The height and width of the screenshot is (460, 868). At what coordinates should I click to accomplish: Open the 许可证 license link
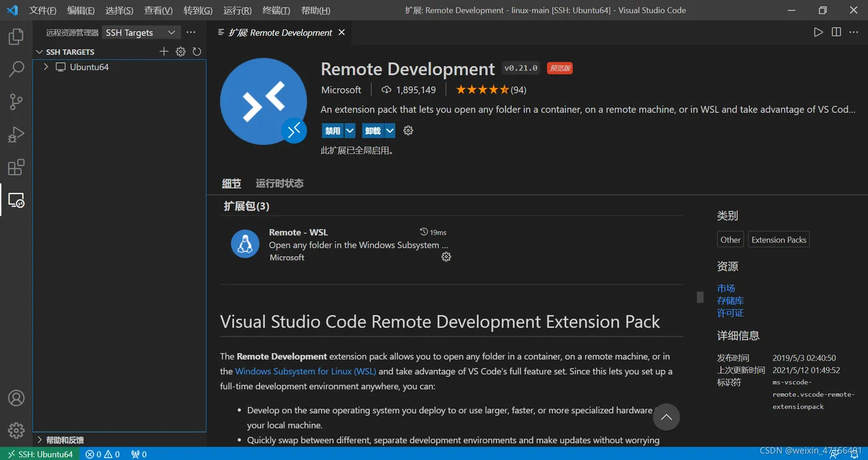(x=730, y=313)
